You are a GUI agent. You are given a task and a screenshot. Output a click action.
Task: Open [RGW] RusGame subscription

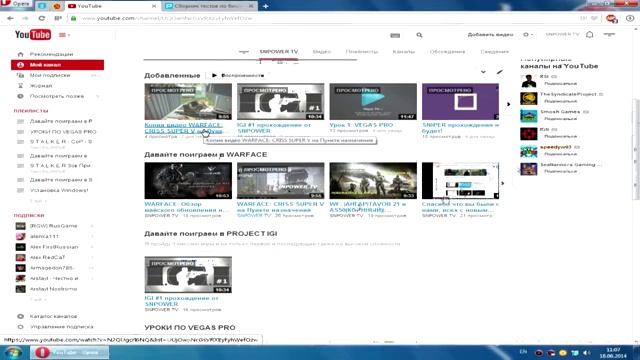(53, 226)
